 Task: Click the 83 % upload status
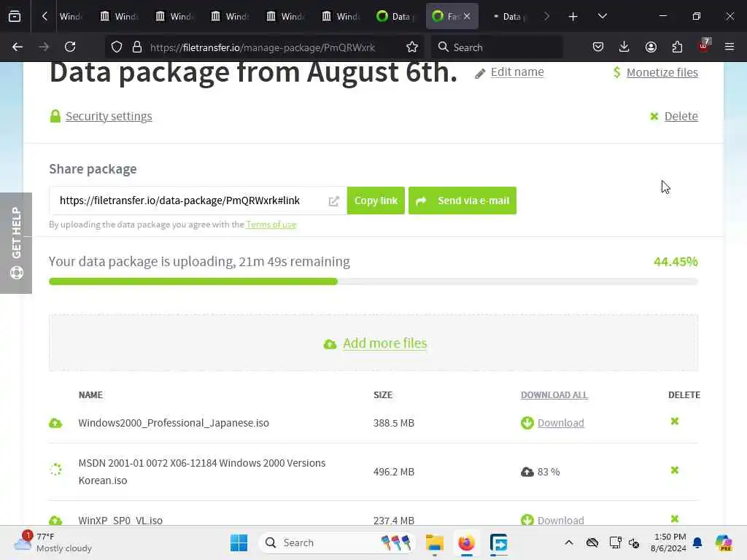click(549, 472)
